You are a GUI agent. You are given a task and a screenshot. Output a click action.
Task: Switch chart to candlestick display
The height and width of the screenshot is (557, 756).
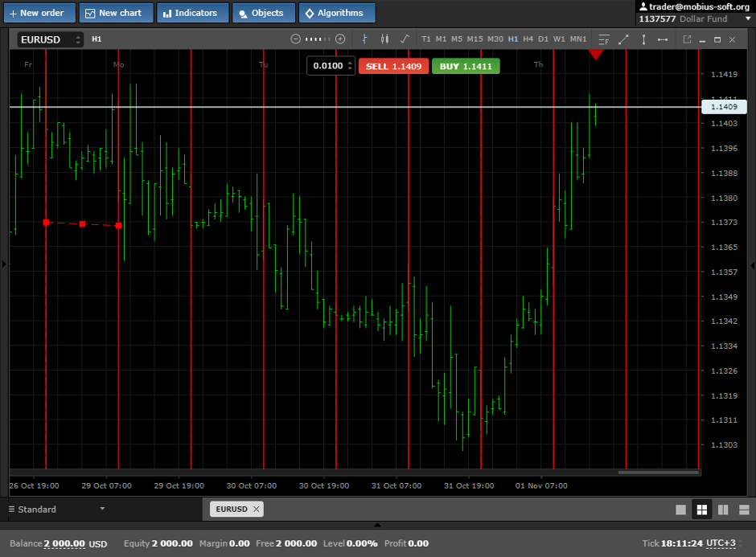[x=384, y=39]
